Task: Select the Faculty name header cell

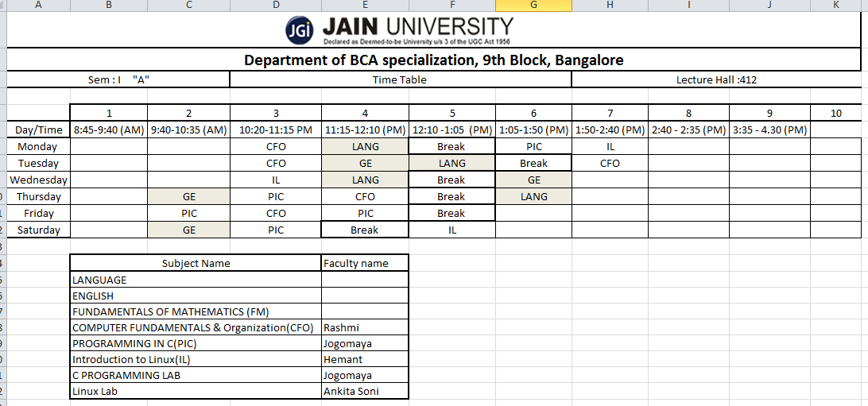Action: coord(365,263)
